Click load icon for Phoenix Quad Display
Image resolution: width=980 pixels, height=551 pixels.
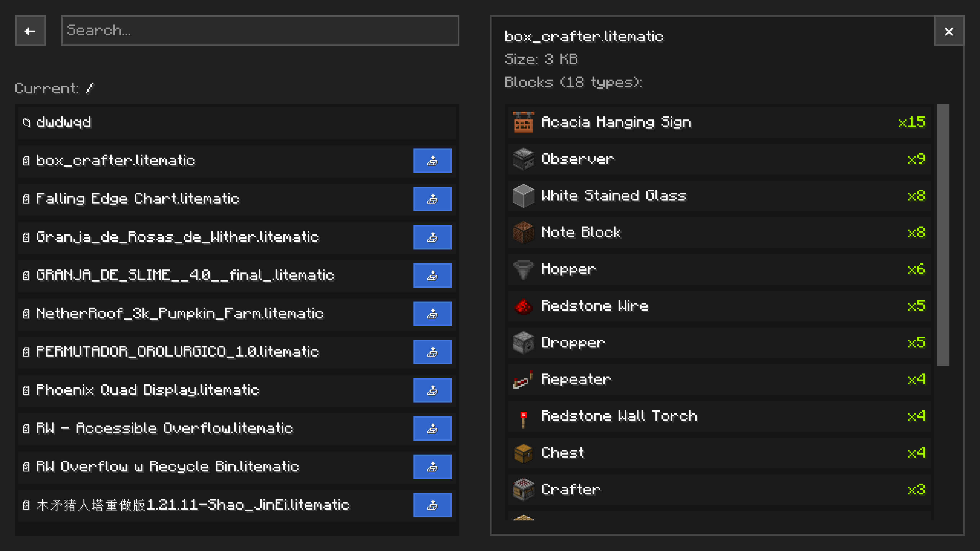[432, 390]
